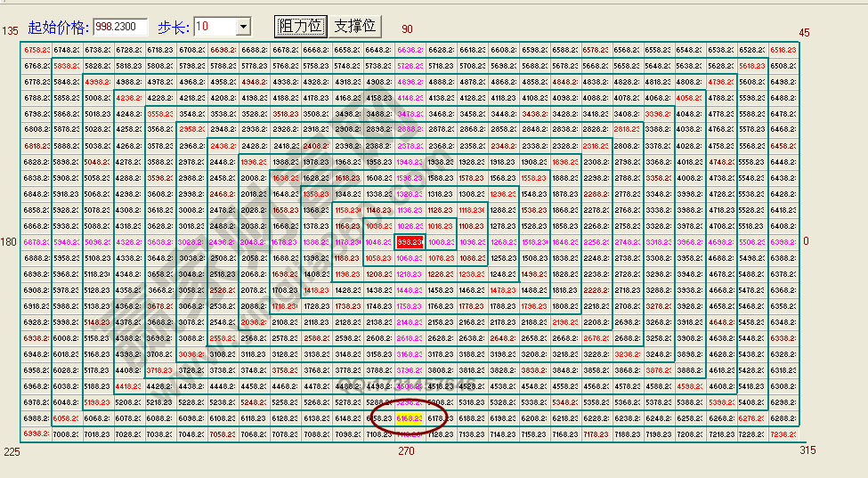868x478 pixels.
Task: Click the 起始价格 start price input field
Action: [x=119, y=27]
